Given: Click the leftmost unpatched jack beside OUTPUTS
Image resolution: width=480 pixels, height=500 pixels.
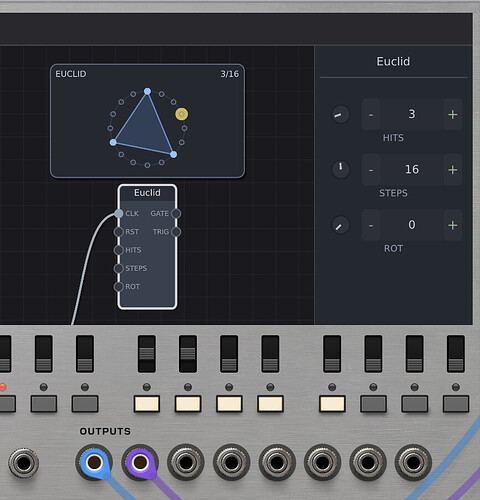Looking at the screenshot, I should [23, 463].
